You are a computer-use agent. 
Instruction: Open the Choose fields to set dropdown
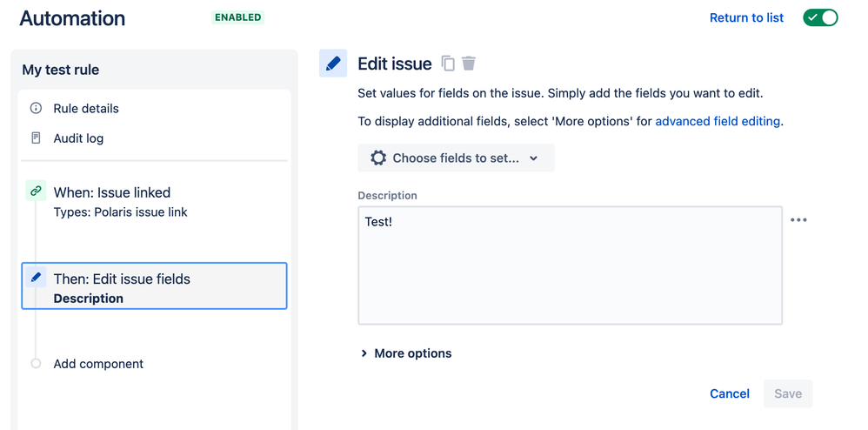coord(456,158)
